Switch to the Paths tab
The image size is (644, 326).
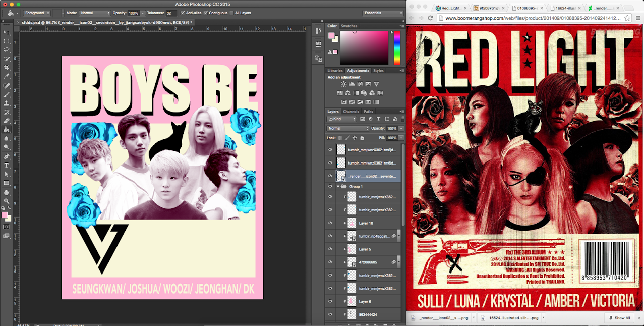click(369, 112)
